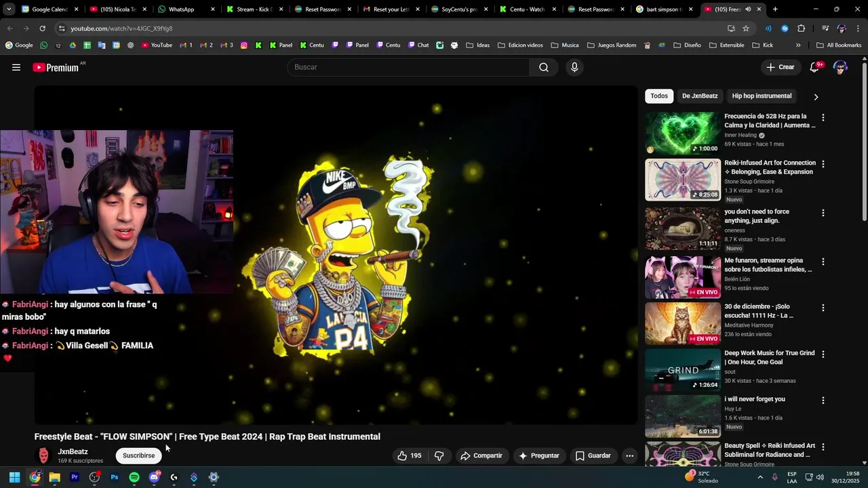The height and width of the screenshot is (488, 868).
Task: Open the JxnBeatz channel name link
Action: (73, 451)
